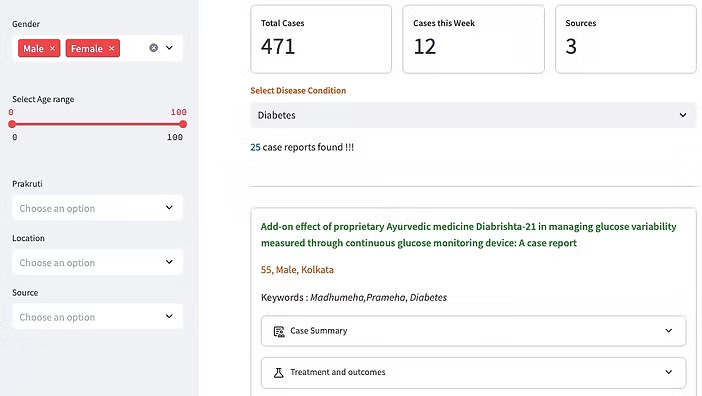Open the Diabrishta-21 case report title
Viewport: 702px width, 396px height.
tap(469, 234)
